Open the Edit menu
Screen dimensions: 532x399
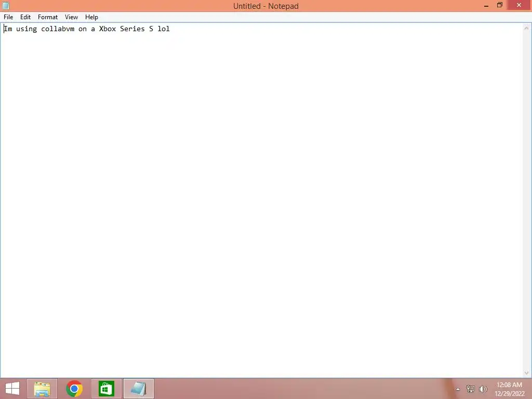click(25, 17)
